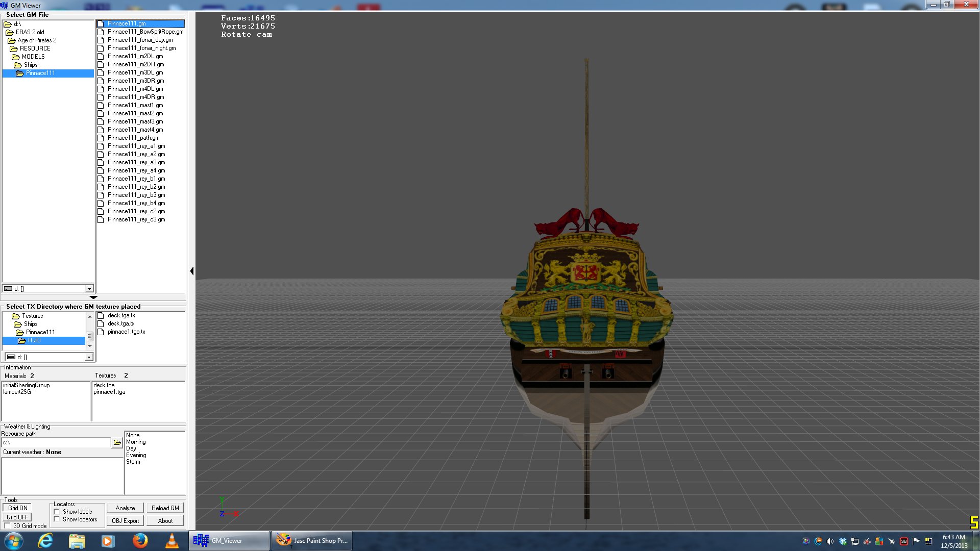Open the TX directory drive dropdown
Image resolution: width=980 pixels, height=551 pixels.
coord(89,357)
